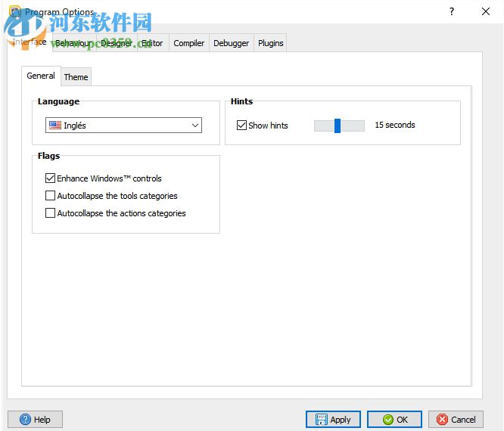
Task: Switch to the Behaviour tab
Action: pyautogui.click(x=73, y=43)
